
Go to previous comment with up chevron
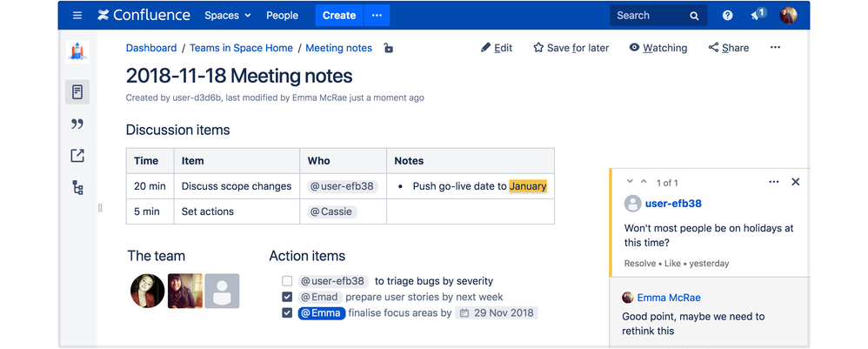(x=644, y=182)
